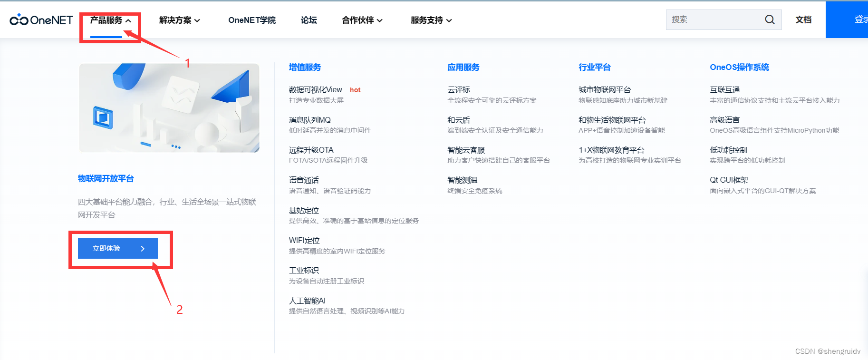The width and height of the screenshot is (868, 360).
Task: Click the 立即体验 button
Action: [x=118, y=248]
